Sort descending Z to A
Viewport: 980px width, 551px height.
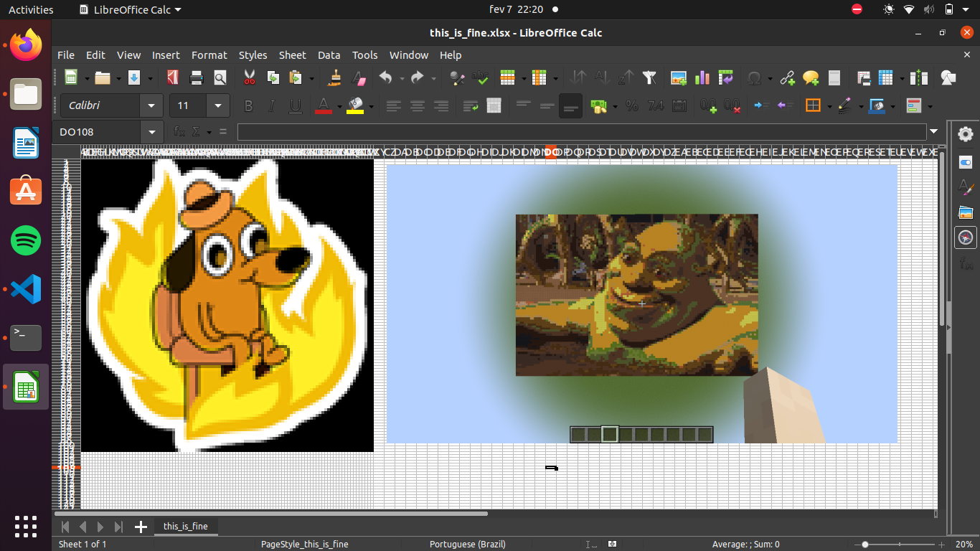(626, 77)
